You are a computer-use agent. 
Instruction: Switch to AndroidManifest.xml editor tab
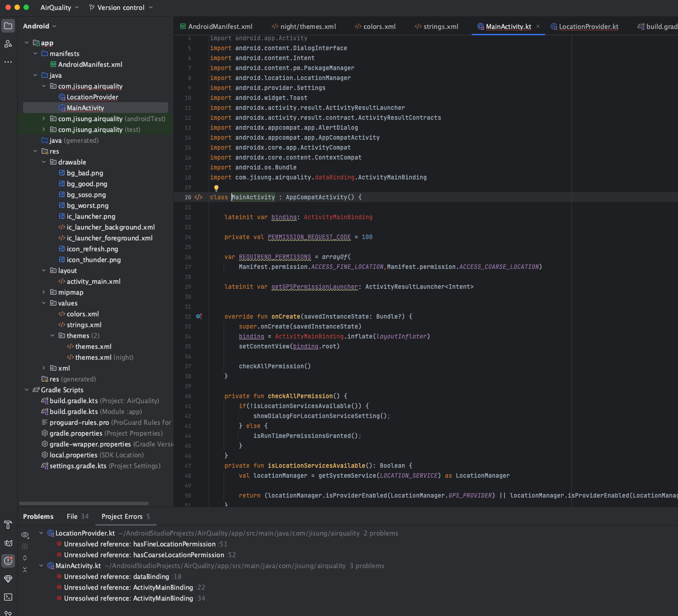(216, 26)
